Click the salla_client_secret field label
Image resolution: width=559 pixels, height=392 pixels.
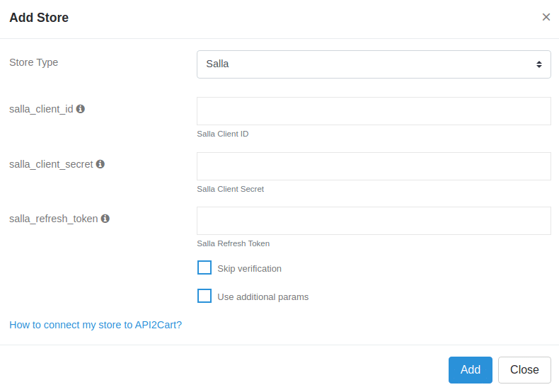pos(51,164)
